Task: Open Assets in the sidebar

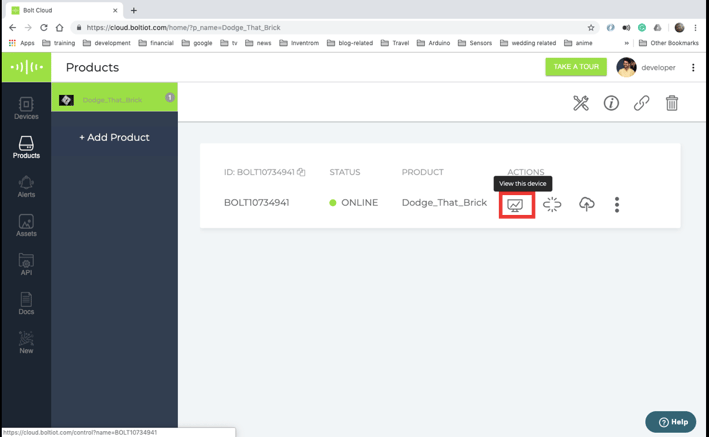Action: tap(26, 225)
